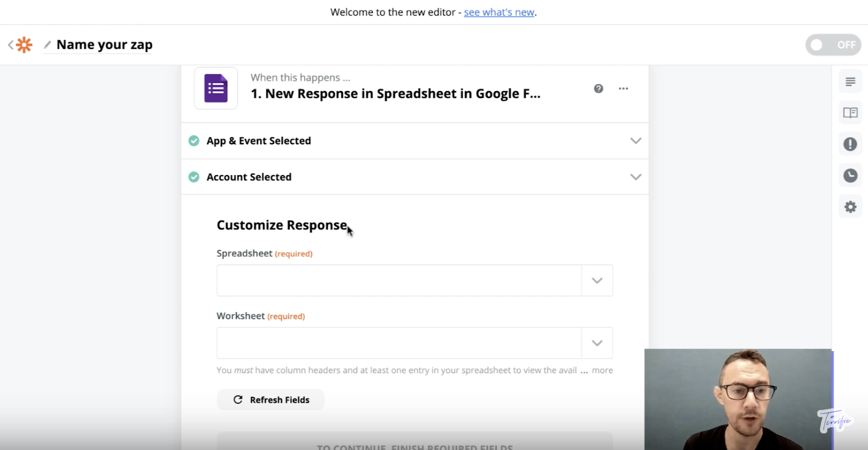Screen dimensions: 868x450
Task: Expand the Account Selected section
Action: [x=635, y=177]
